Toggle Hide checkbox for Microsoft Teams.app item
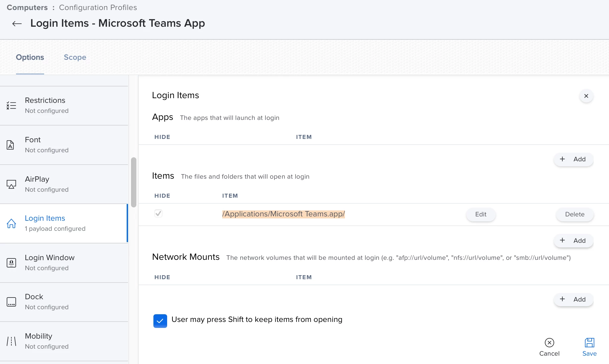Screen dimensions: 609x364 158,213
